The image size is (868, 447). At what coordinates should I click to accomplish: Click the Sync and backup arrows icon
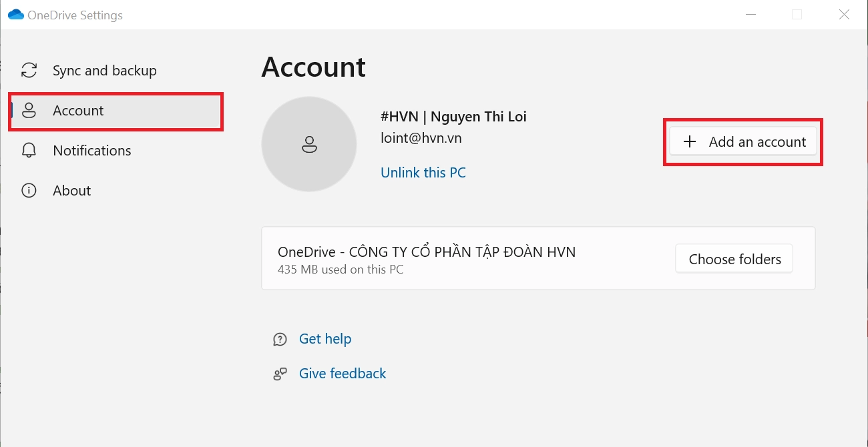pos(29,71)
